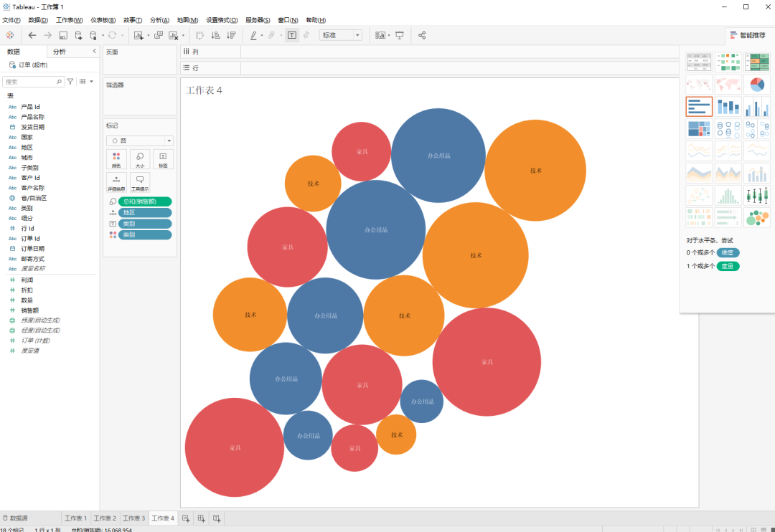Switch to the 工作表 1 sheet tab
Screen dimensions: 775x532
tap(75, 518)
